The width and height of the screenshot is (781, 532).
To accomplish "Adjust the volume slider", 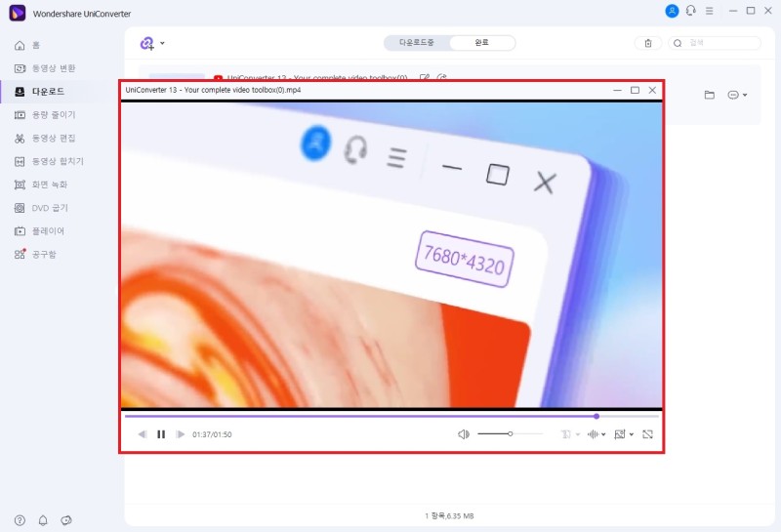I will pos(510,433).
